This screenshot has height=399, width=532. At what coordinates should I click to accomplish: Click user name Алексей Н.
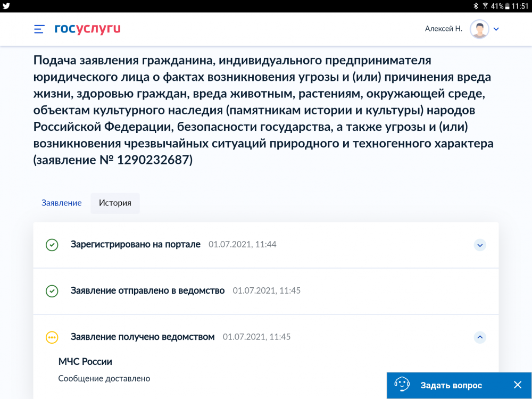(443, 29)
